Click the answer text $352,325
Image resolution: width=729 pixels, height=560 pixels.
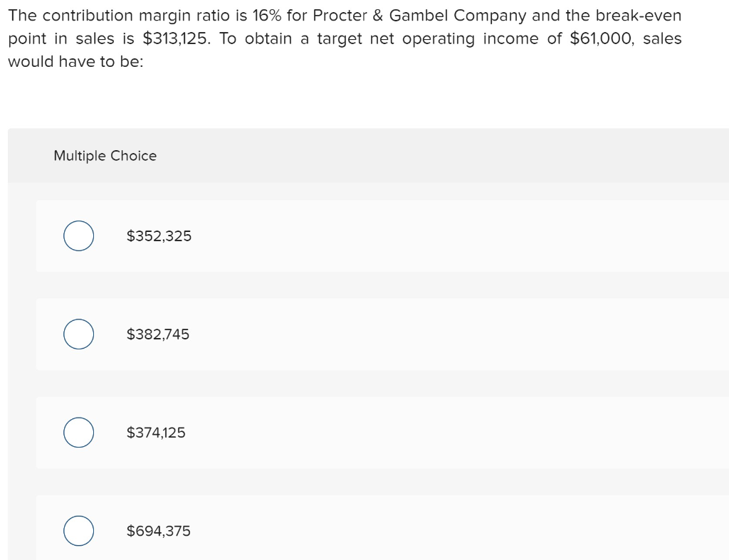point(159,236)
